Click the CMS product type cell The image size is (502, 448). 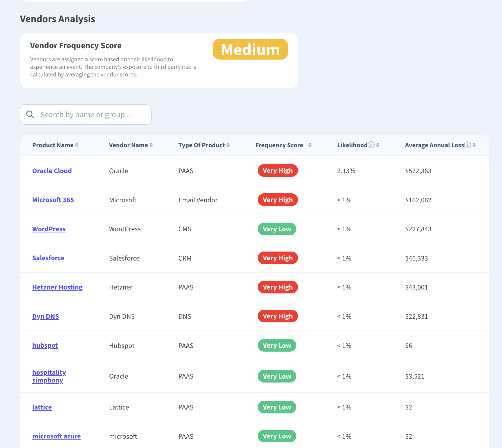coord(185,229)
